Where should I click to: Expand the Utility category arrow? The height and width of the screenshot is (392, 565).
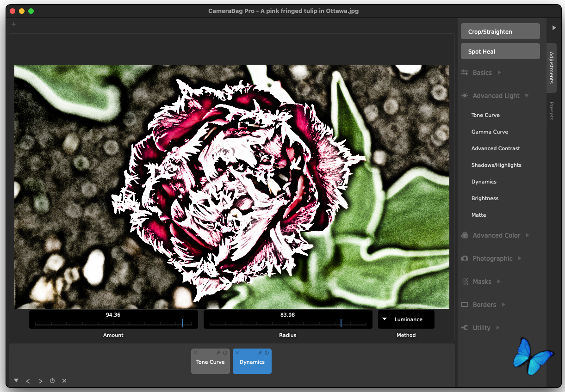click(x=497, y=328)
